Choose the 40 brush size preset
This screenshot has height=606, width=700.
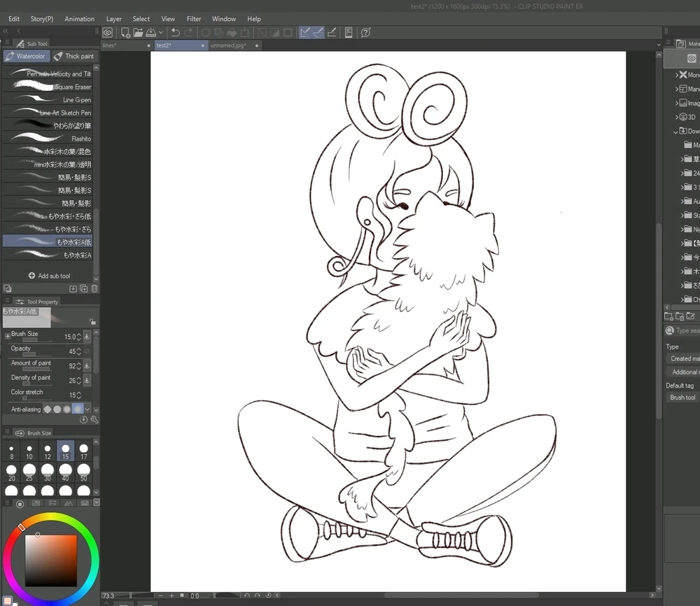(65, 472)
